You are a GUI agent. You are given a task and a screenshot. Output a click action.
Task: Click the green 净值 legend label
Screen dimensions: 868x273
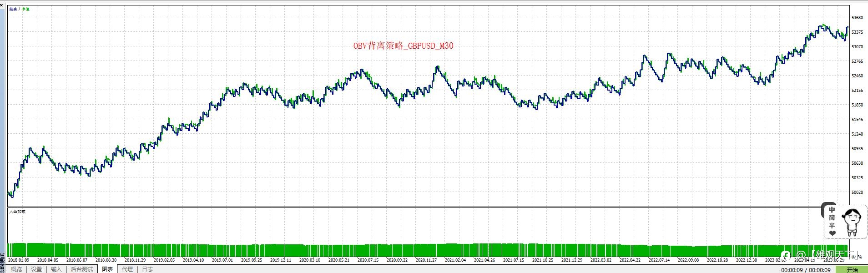(x=26, y=9)
